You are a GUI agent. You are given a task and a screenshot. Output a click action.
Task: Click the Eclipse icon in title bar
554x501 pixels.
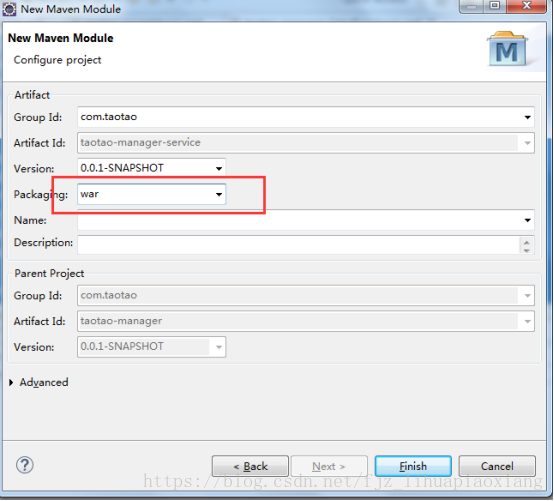click(9, 9)
